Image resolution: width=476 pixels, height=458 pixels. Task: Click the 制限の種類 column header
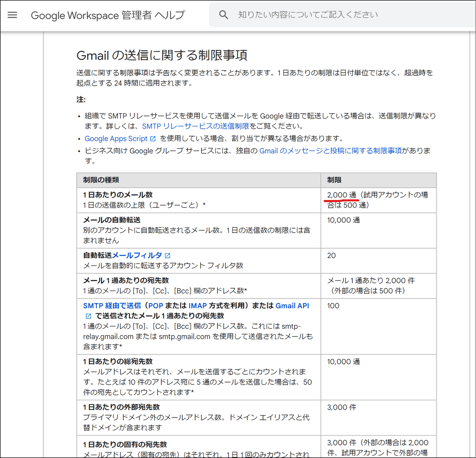click(101, 180)
